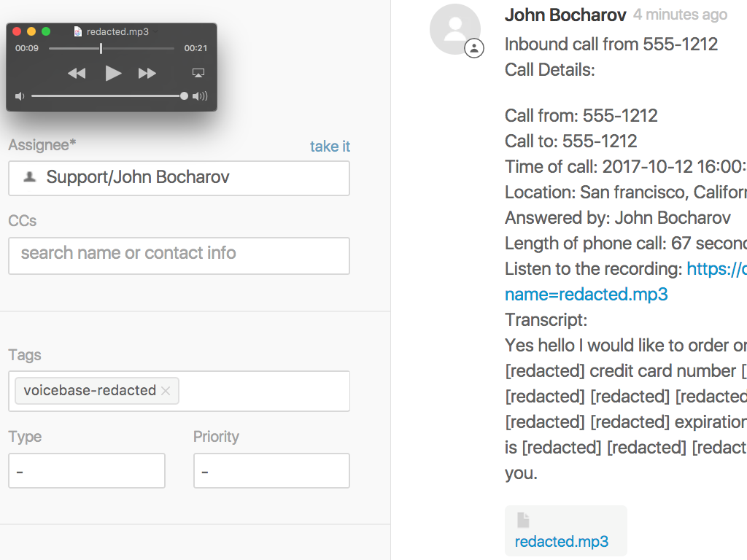Rewind the redacted.mp3 recording
The height and width of the screenshot is (560, 747).
tap(77, 73)
